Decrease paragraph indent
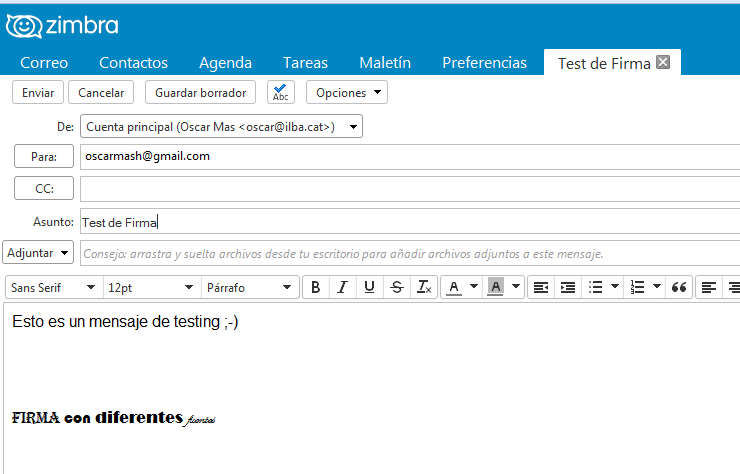 (541, 287)
